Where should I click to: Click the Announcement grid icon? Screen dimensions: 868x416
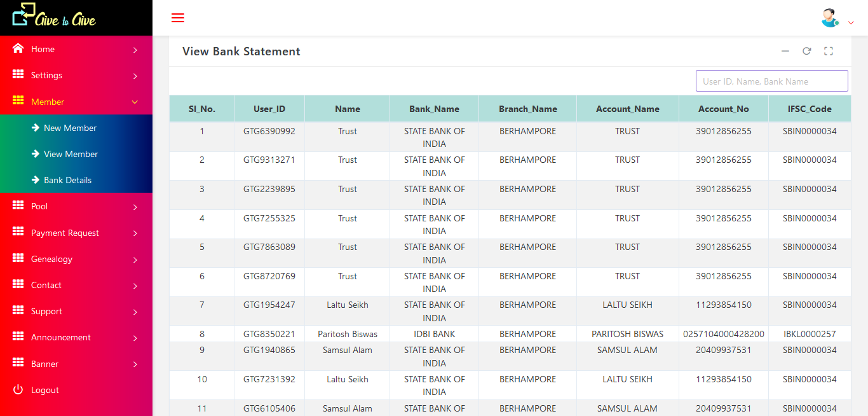click(x=18, y=336)
